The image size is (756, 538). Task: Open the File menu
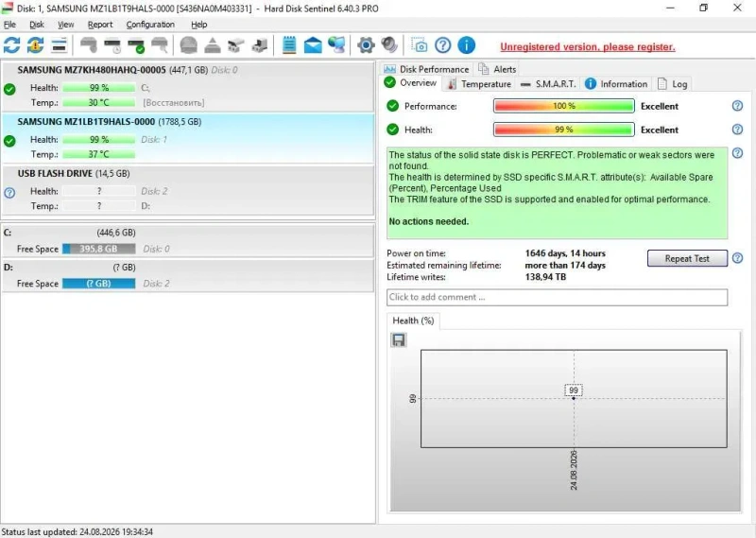[9, 25]
